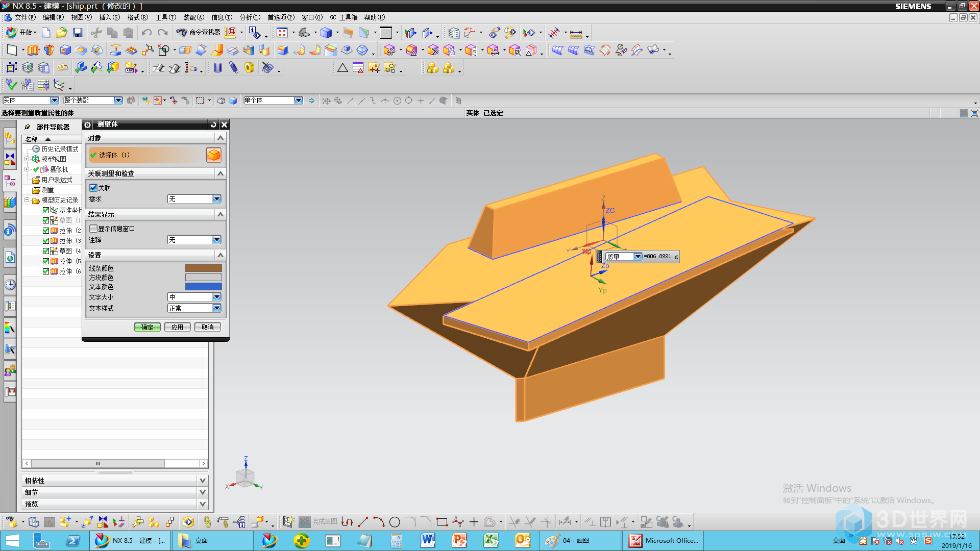Image resolution: width=980 pixels, height=551 pixels.
Task: Click the Windows Start button
Action: 12,540
